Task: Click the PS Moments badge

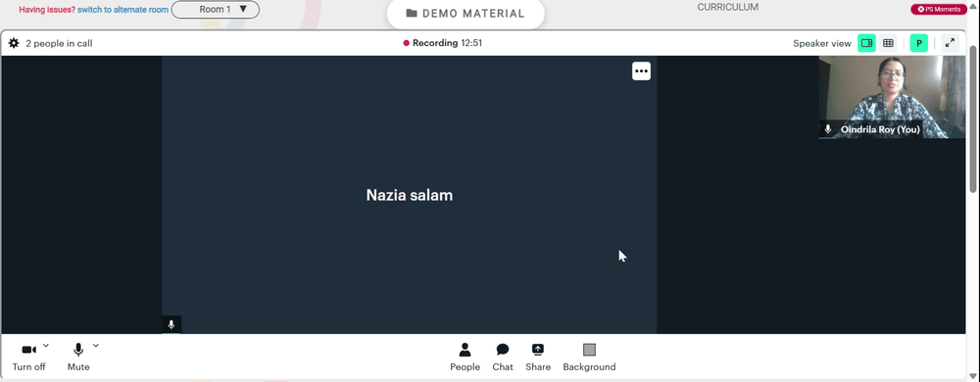Action: point(939,10)
